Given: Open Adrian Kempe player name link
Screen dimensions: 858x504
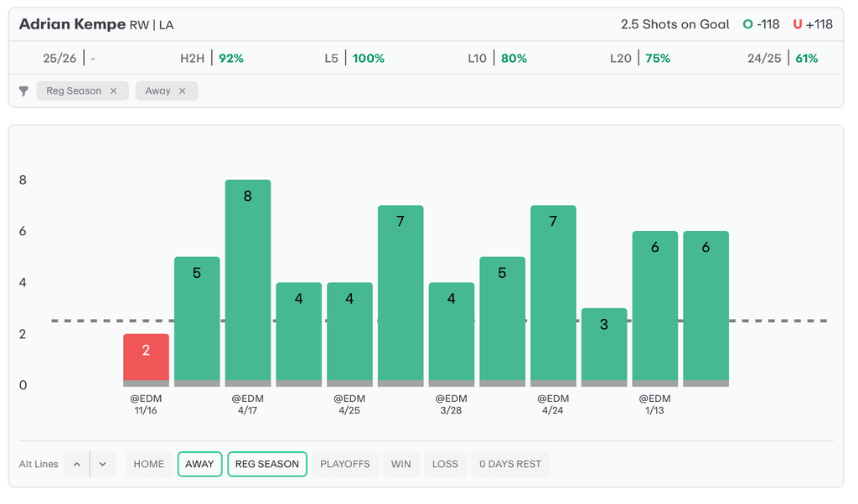Looking at the screenshot, I should [x=72, y=24].
